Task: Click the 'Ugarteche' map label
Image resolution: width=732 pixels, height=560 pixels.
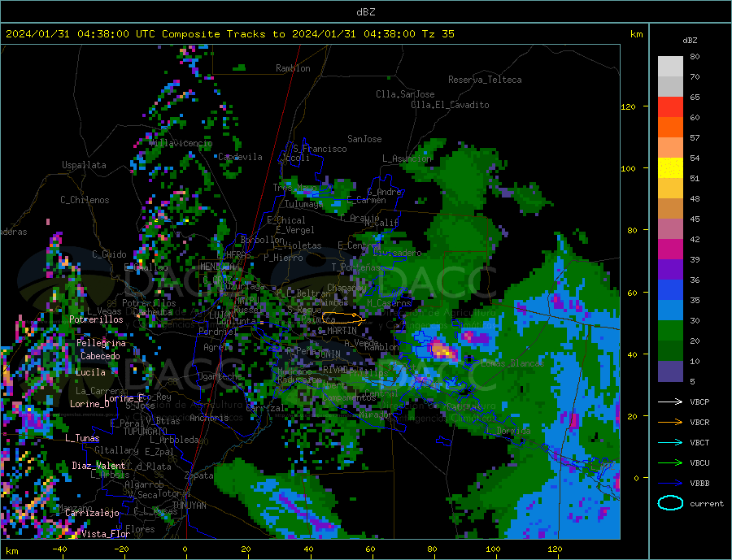Action: [220, 376]
